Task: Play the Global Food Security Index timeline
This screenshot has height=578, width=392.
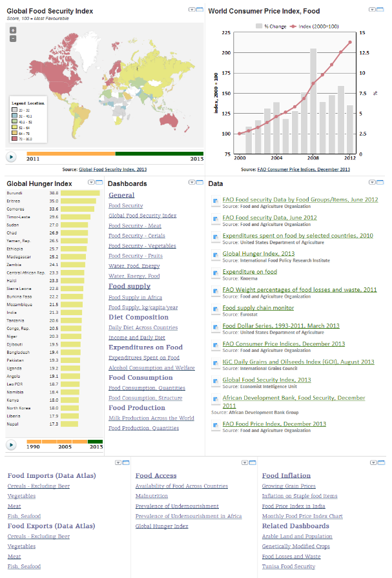Action: (x=11, y=156)
